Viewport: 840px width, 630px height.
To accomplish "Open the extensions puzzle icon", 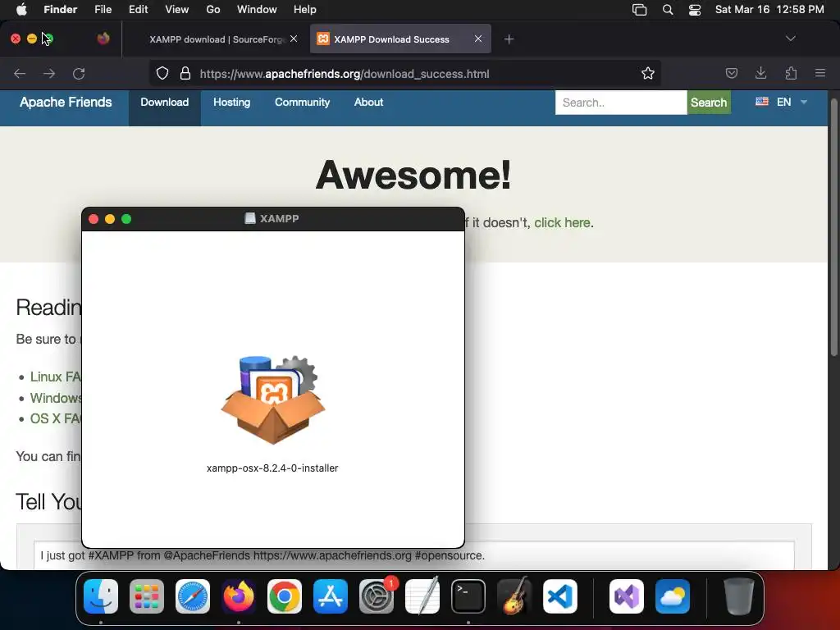I will coord(791,73).
